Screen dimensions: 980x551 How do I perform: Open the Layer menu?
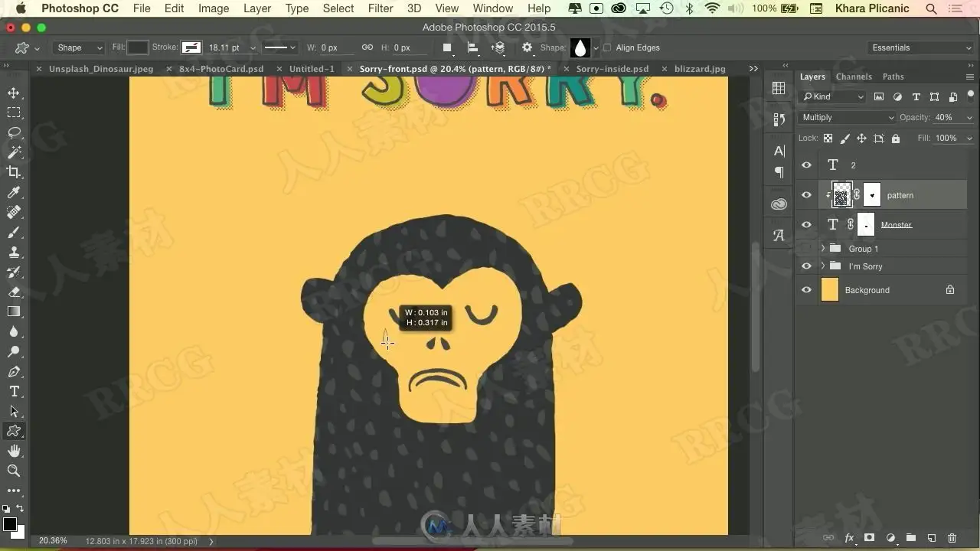click(x=257, y=8)
